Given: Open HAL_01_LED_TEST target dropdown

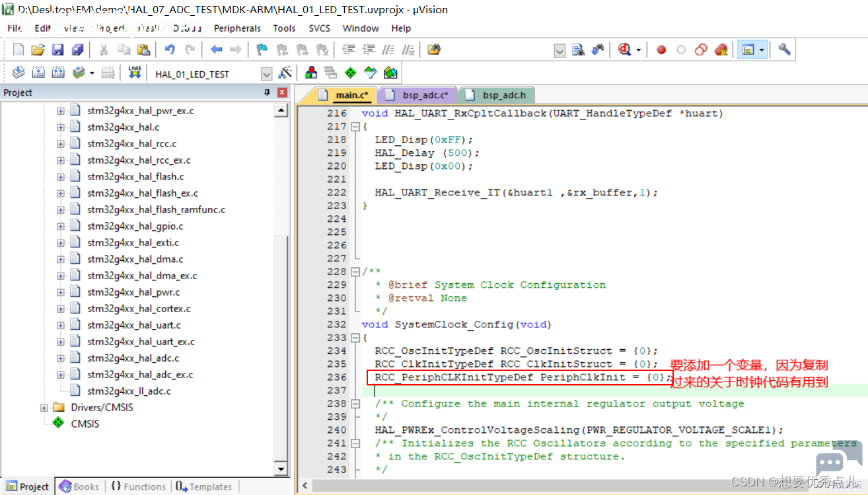Looking at the screenshot, I should click(266, 73).
